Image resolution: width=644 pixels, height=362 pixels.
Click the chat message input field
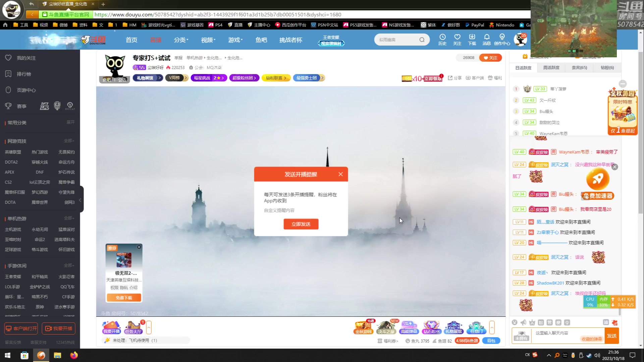pos(568,336)
